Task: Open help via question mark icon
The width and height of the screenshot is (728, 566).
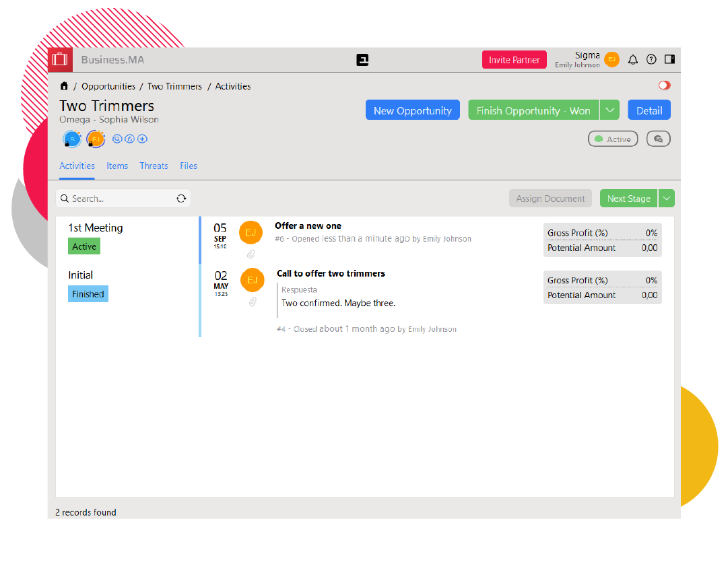Action: [x=651, y=59]
